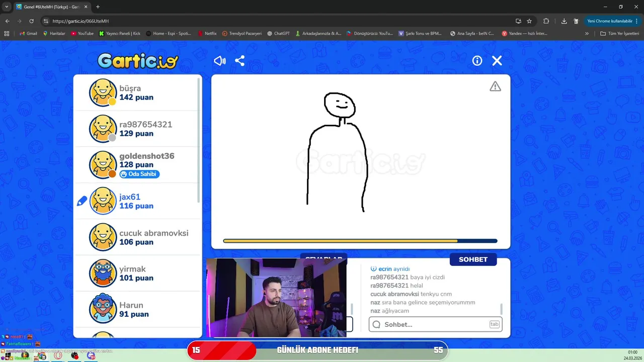Click message 'baya iyi cizdi'
This screenshot has width=644, height=362.
click(x=427, y=277)
